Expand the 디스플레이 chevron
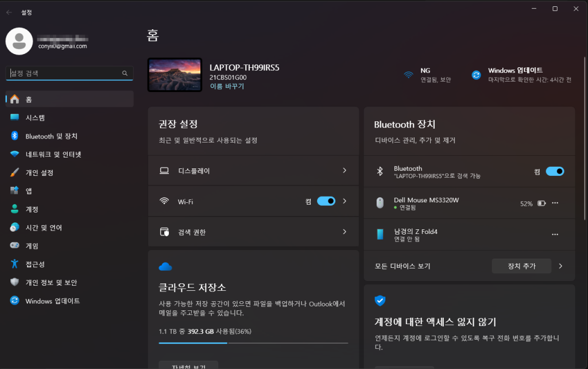Screen dimensions: 588x369 tap(345, 171)
